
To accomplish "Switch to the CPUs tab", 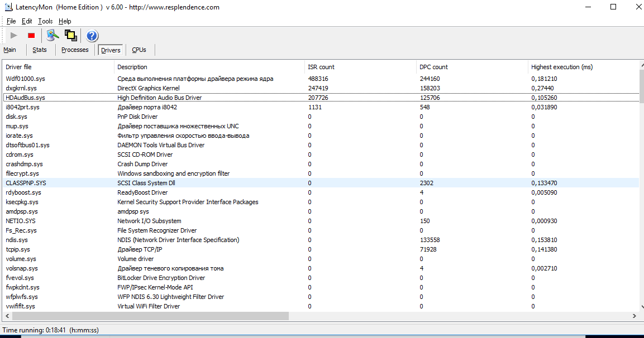I will [x=139, y=50].
